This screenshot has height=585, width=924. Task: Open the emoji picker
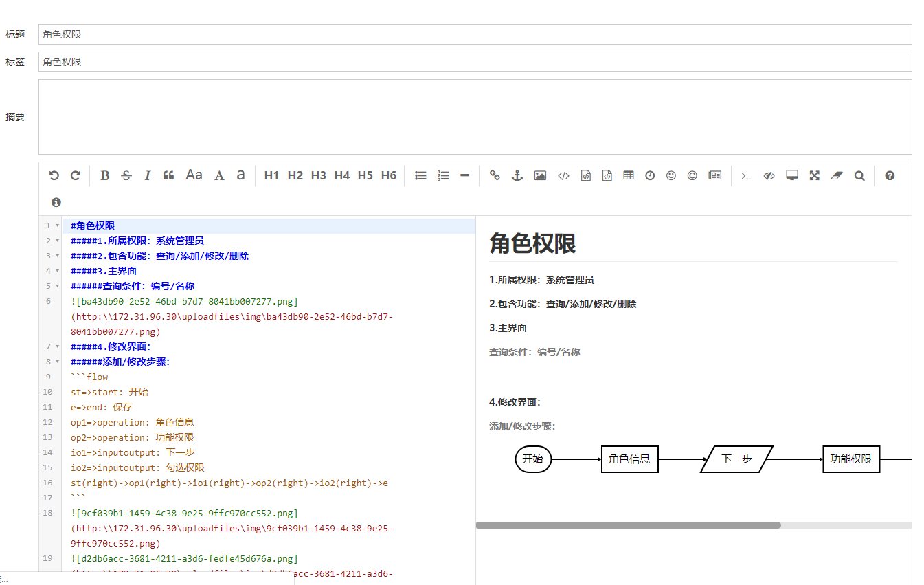671,176
